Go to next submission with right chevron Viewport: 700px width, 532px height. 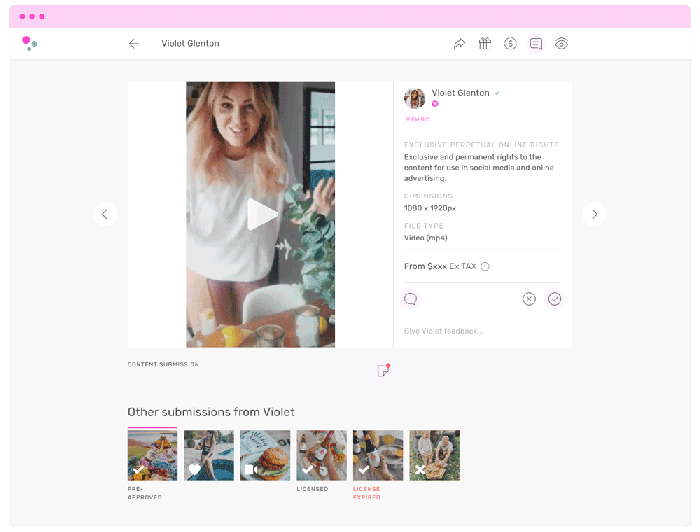(x=594, y=214)
